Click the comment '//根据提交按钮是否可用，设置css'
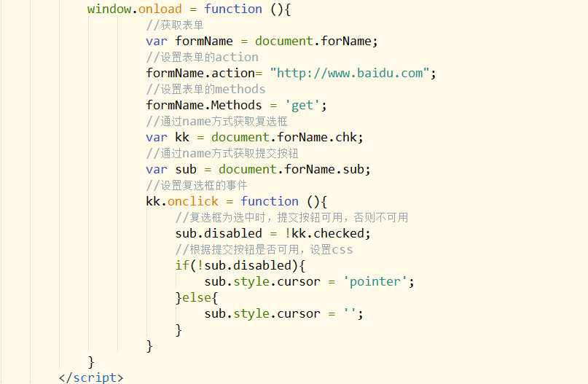This screenshot has width=588, height=384. coord(264,249)
